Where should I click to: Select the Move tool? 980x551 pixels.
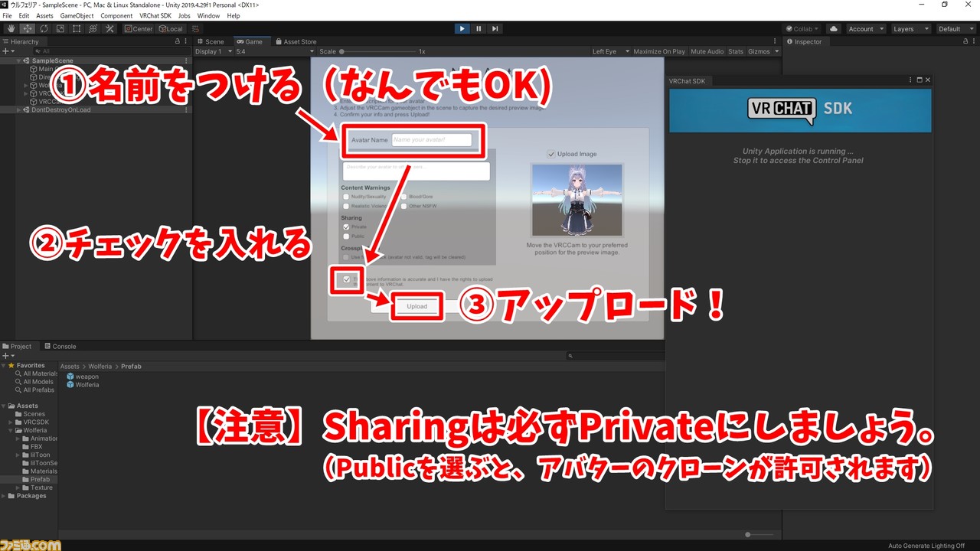point(27,28)
